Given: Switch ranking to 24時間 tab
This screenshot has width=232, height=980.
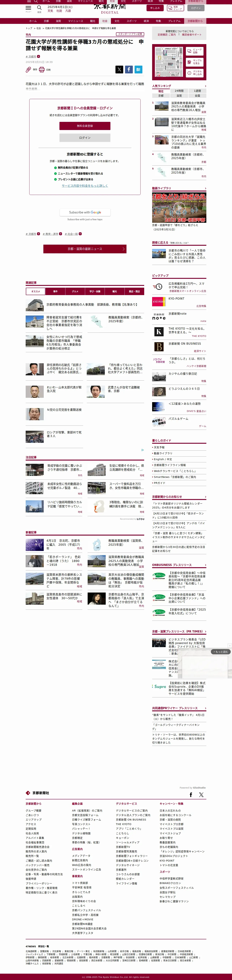Looking at the screenshot, I should [179, 91].
